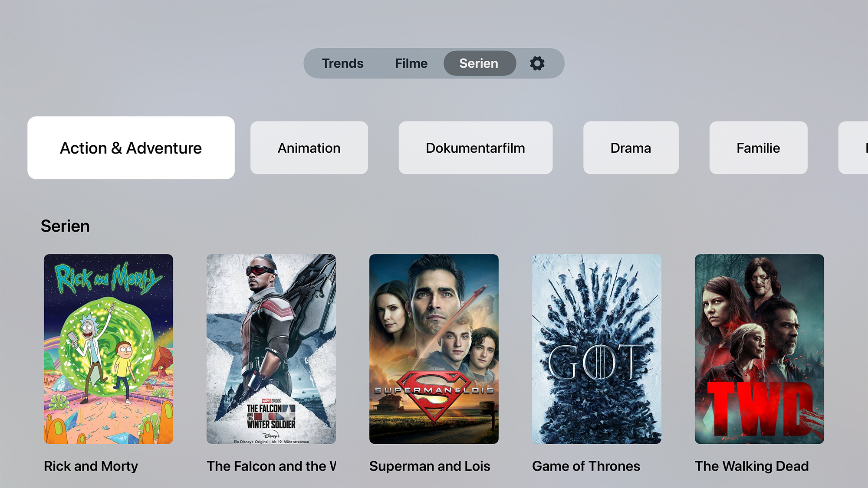Click the Superman and Lois title text
This screenshot has width=868, height=488.
(x=430, y=466)
